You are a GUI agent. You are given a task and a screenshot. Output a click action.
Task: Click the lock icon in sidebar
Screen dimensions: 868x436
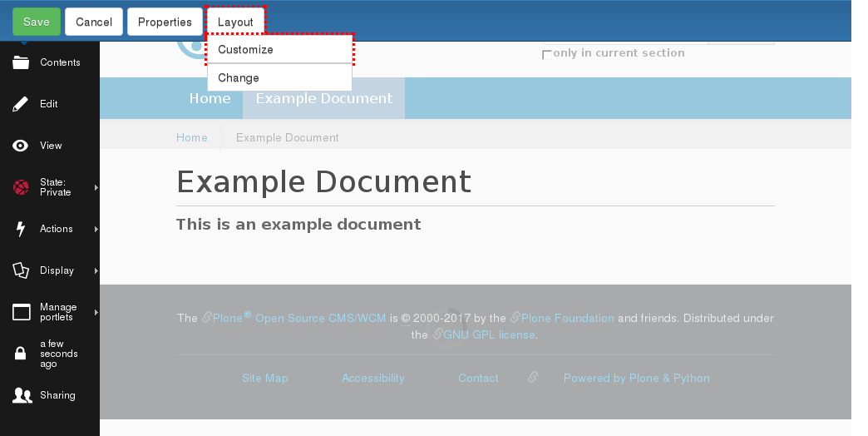[21, 353]
